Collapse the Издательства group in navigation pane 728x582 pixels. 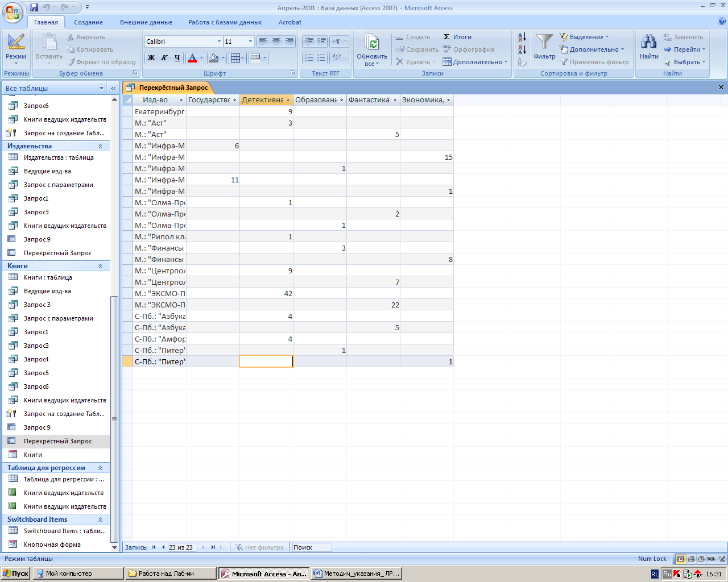tap(101, 146)
